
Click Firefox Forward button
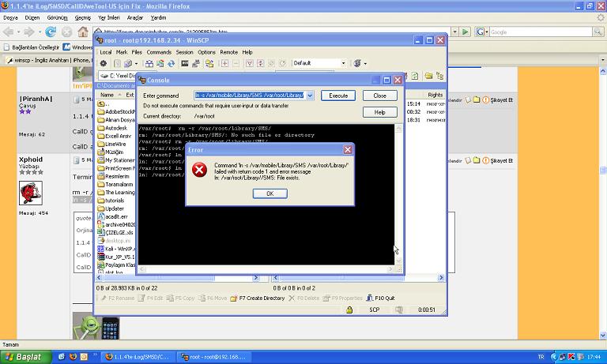(x=29, y=32)
